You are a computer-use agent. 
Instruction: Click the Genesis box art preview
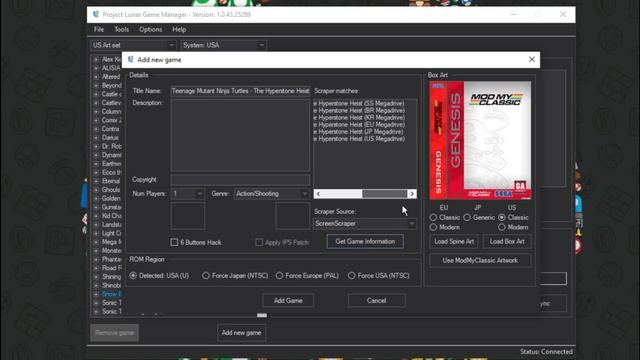click(480, 140)
